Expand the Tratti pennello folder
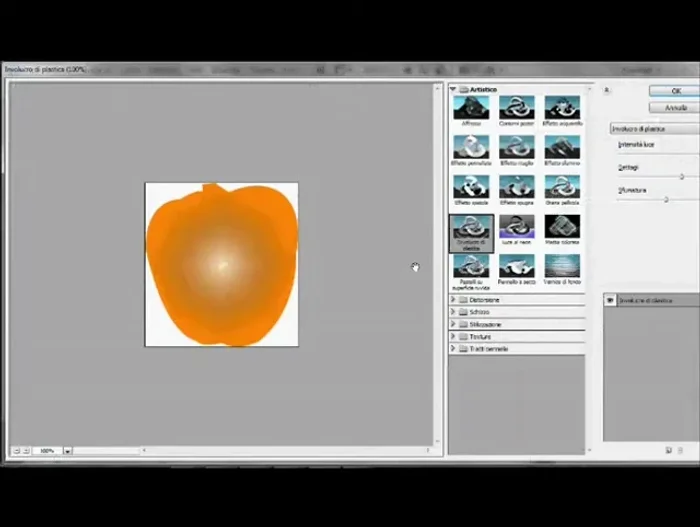 (453, 349)
